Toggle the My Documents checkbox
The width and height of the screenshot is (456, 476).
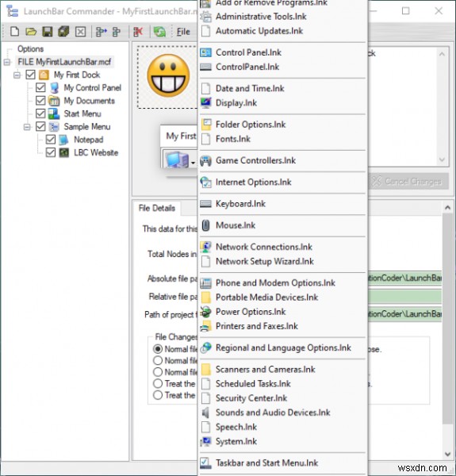click(x=40, y=101)
